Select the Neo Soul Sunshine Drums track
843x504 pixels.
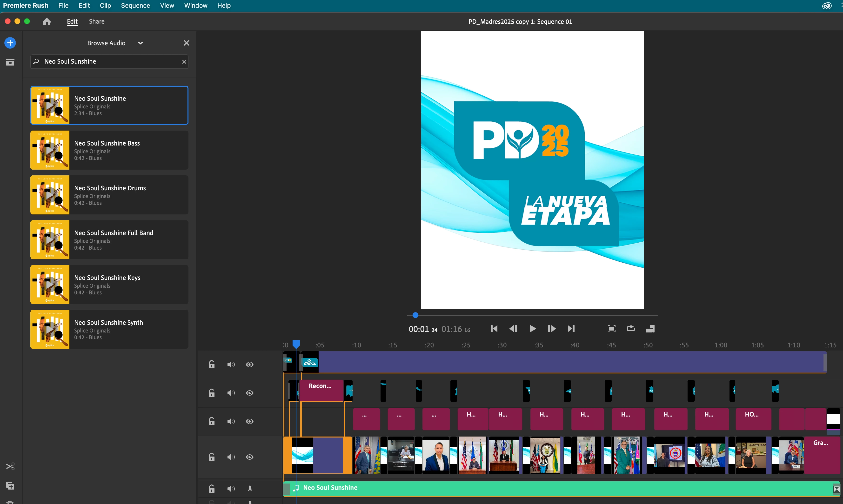109,195
